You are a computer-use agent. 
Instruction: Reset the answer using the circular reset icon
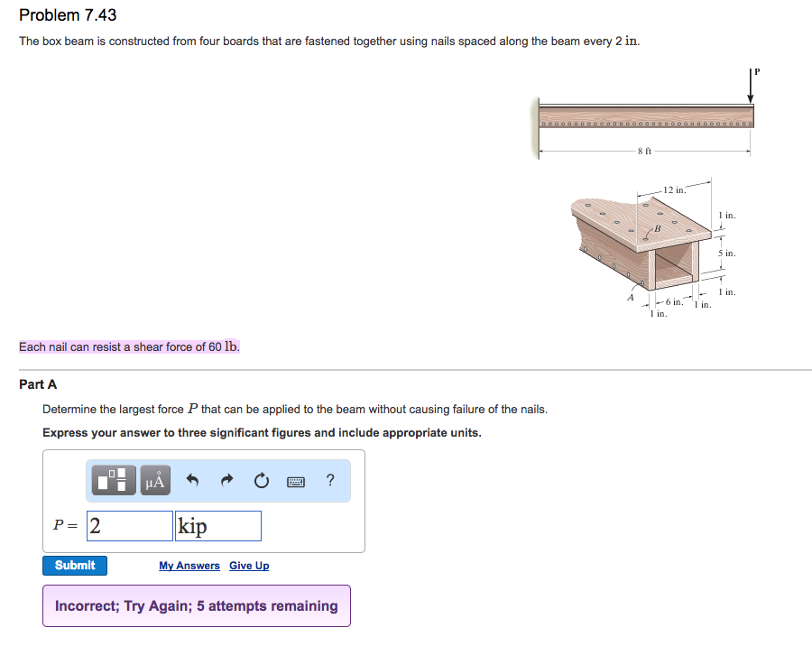point(261,480)
